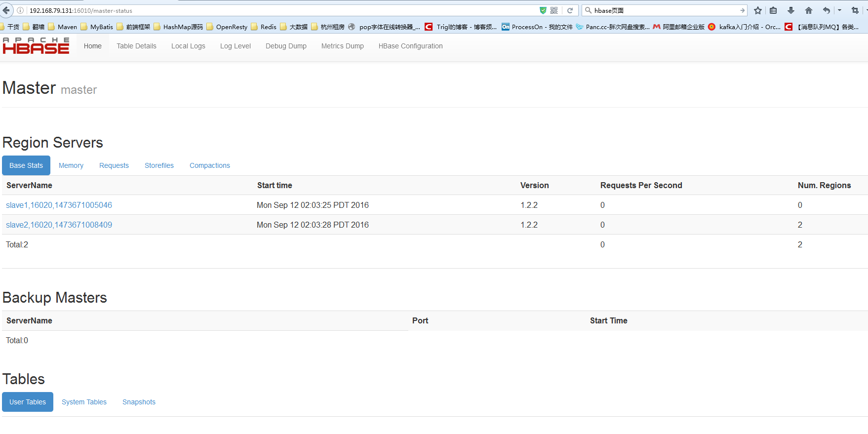This screenshot has width=868, height=434.
Task: Open the 前端框架 bookmark folder
Action: 133,27
